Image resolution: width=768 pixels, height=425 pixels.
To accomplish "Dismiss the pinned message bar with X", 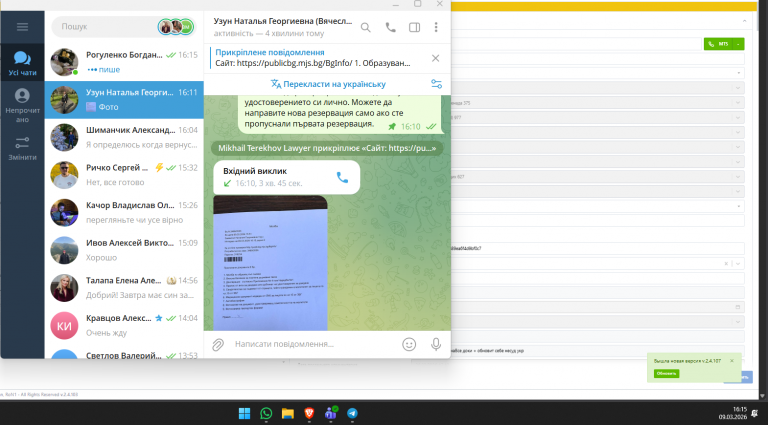I will click(x=435, y=58).
